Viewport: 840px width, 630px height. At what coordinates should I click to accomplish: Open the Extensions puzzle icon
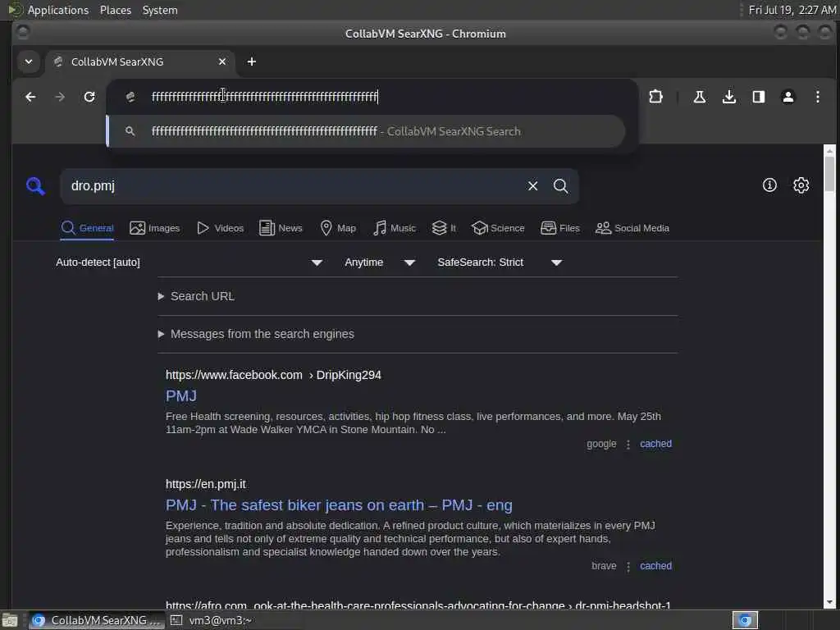coord(655,97)
